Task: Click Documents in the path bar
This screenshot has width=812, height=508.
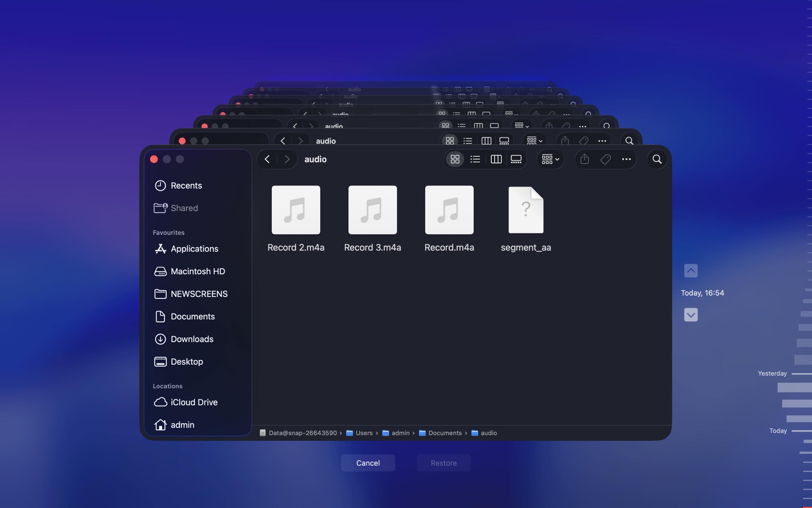Action: [x=440, y=433]
